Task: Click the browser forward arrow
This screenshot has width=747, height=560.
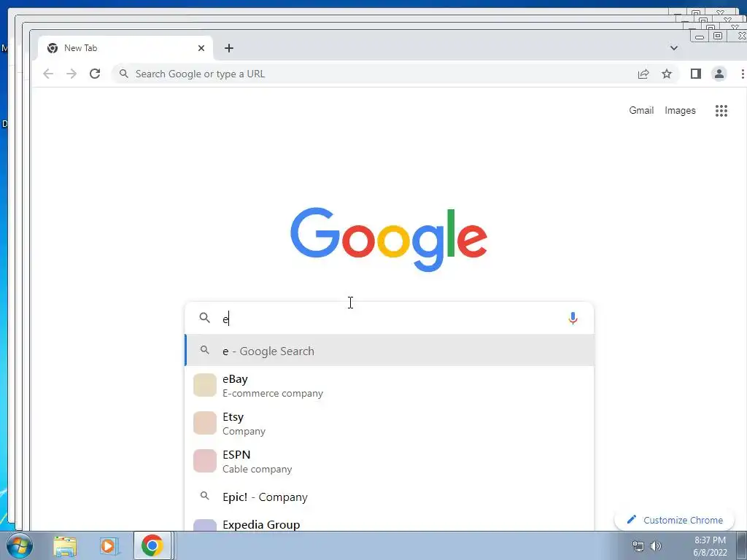Action: 71,74
